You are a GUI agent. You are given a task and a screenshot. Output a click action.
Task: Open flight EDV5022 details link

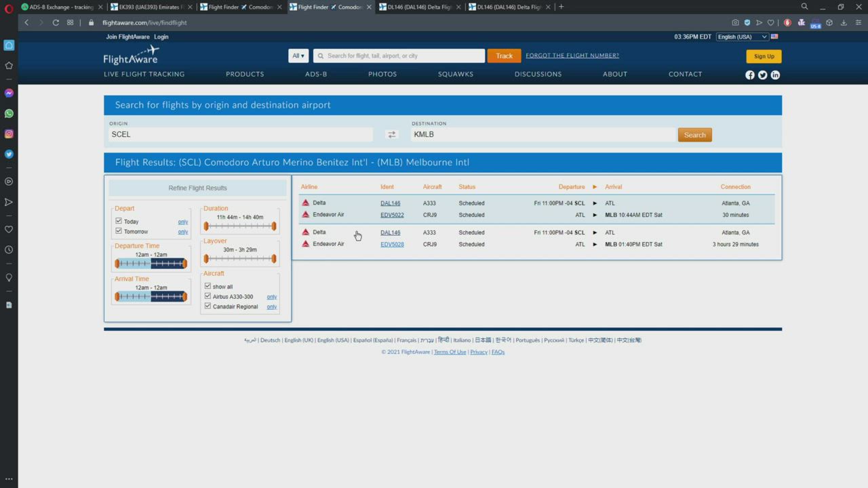[392, 215]
